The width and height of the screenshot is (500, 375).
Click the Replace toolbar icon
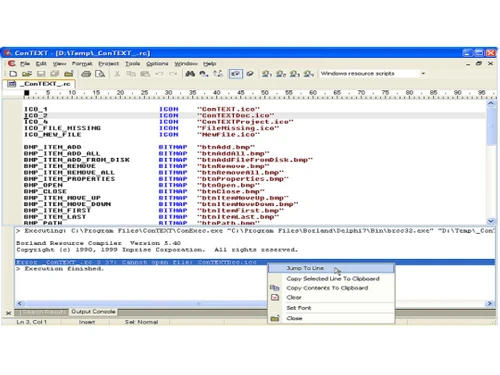pyautogui.click(x=204, y=74)
